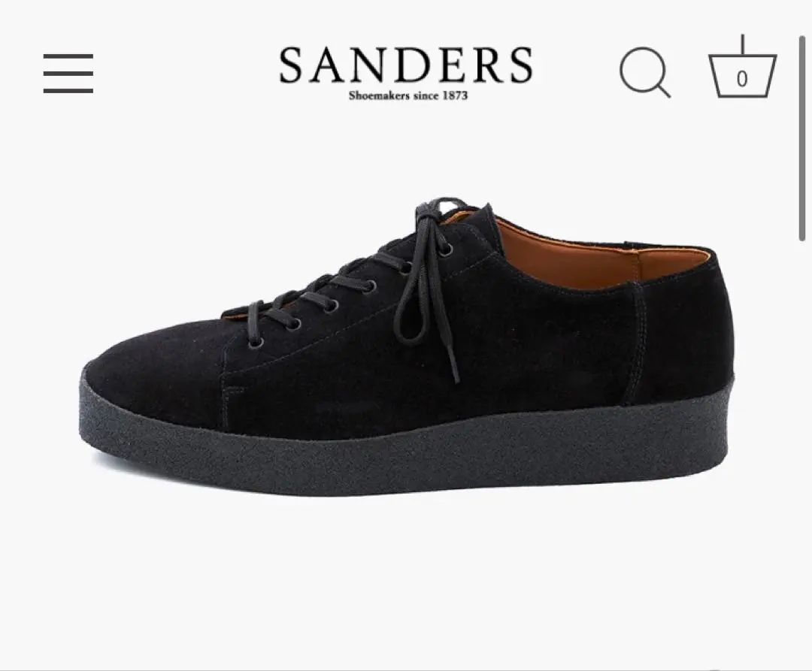The image size is (812, 671).
Task: Go home via SANDERS logo
Action: click(x=406, y=65)
